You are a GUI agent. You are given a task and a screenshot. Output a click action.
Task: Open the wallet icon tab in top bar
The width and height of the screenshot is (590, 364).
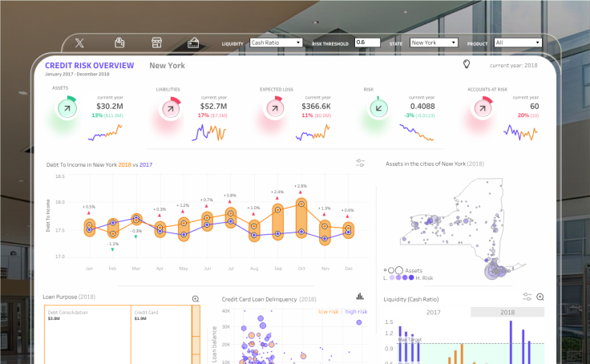coord(119,42)
